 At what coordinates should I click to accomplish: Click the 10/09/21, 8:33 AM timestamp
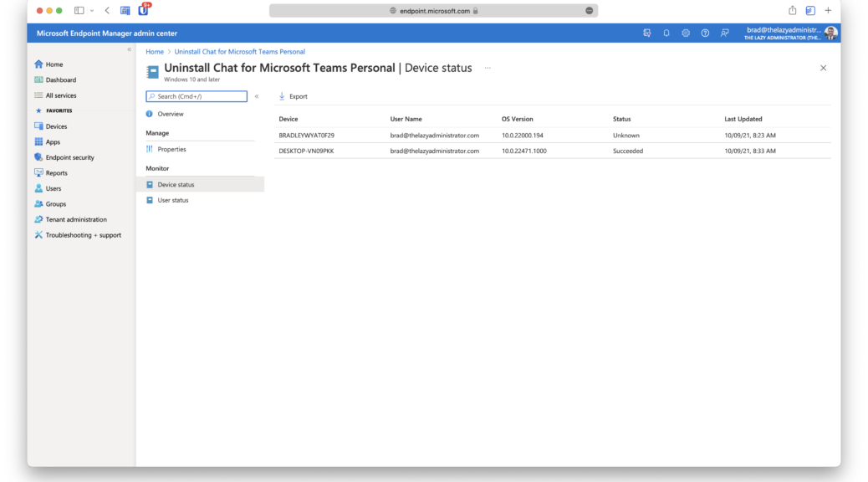point(750,151)
